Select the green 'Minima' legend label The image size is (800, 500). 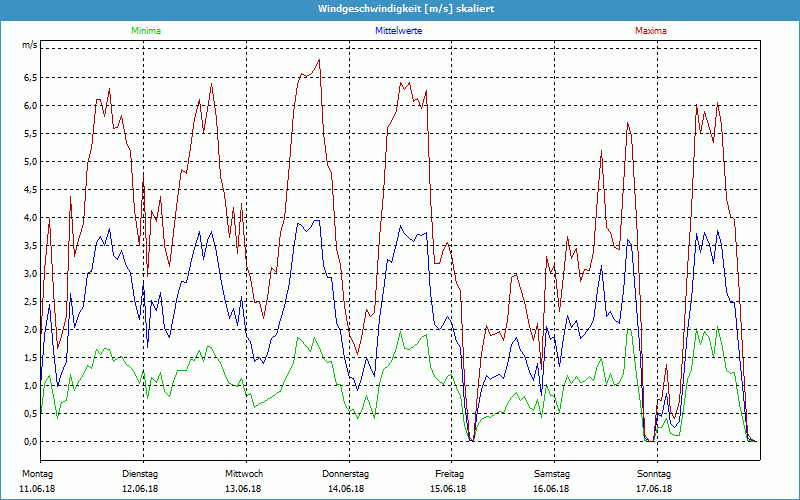point(146,31)
